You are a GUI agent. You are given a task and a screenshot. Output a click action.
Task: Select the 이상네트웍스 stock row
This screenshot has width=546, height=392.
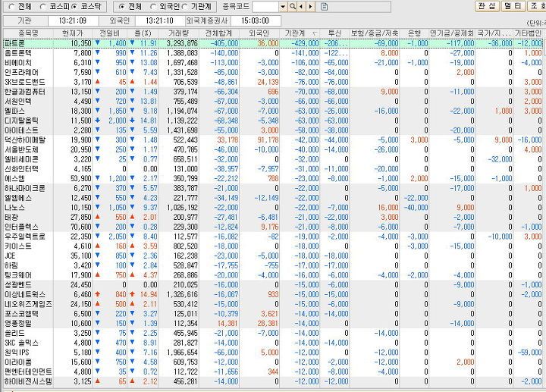tap(273, 294)
